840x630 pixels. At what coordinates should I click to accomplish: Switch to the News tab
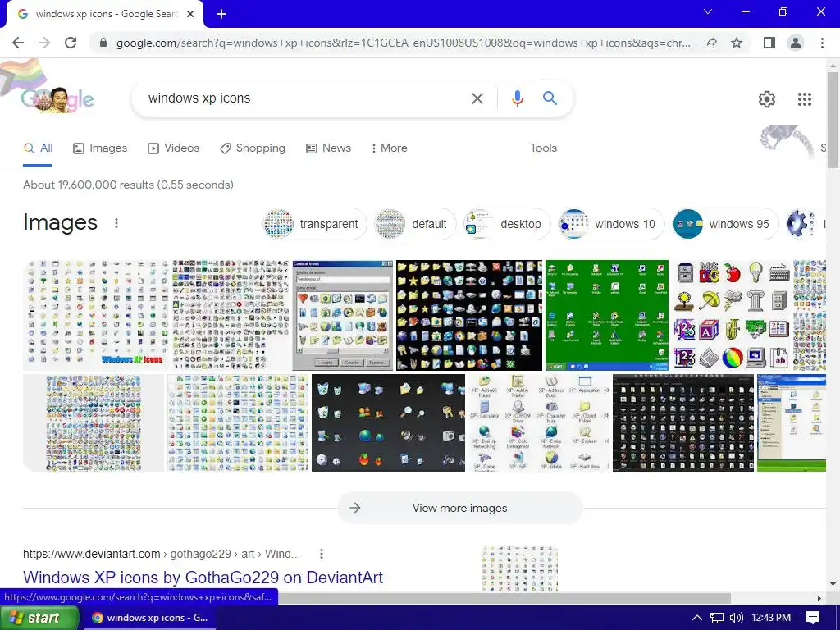[328, 148]
